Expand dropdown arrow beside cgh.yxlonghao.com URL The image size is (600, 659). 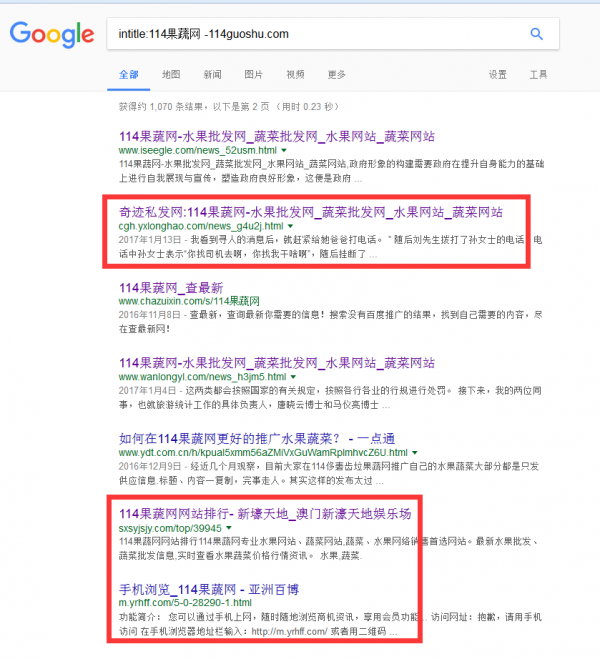290,226
